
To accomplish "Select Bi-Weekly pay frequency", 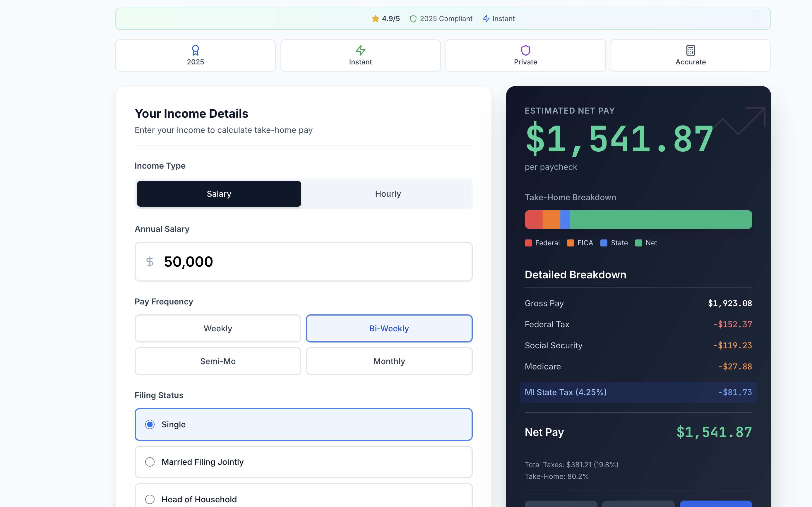I will point(389,328).
